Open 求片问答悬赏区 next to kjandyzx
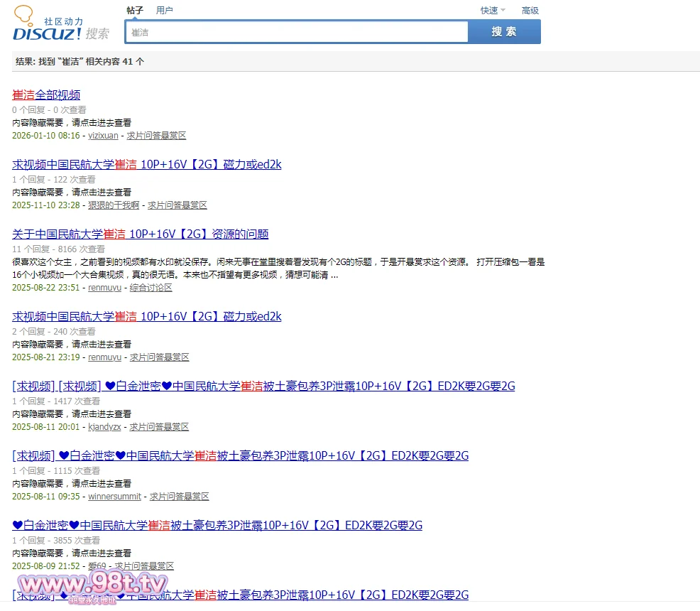This screenshot has height=611, width=700. [159, 427]
